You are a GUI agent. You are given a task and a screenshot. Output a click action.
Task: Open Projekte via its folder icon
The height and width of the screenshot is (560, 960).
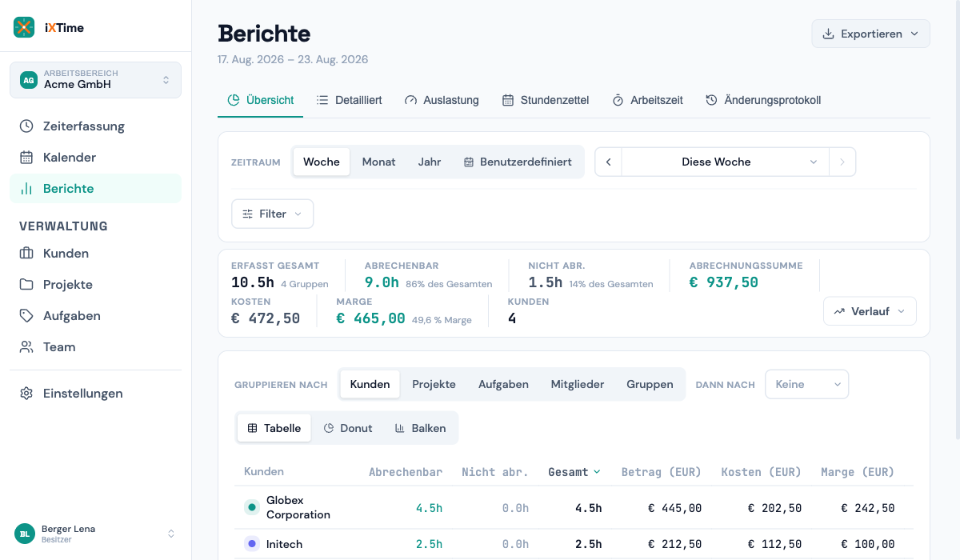click(26, 284)
